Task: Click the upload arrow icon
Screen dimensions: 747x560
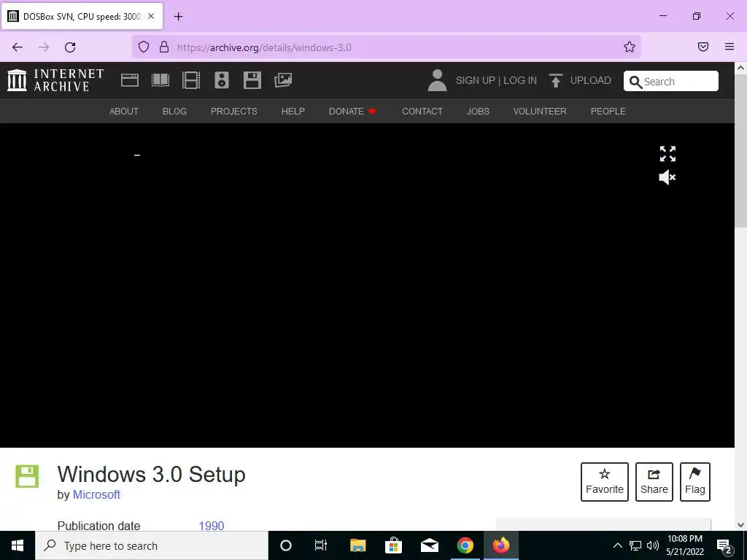Action: pyautogui.click(x=555, y=80)
